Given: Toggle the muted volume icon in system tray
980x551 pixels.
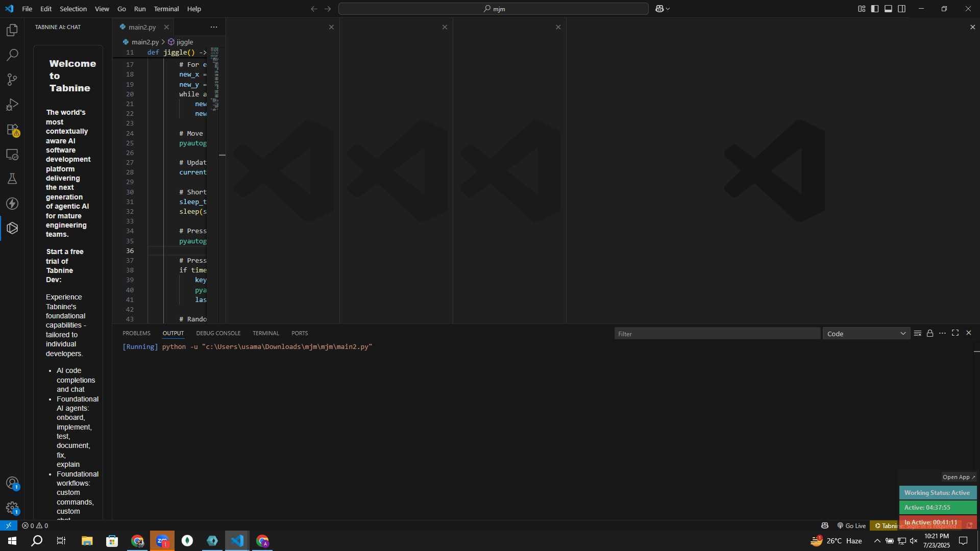Looking at the screenshot, I should pos(914,541).
